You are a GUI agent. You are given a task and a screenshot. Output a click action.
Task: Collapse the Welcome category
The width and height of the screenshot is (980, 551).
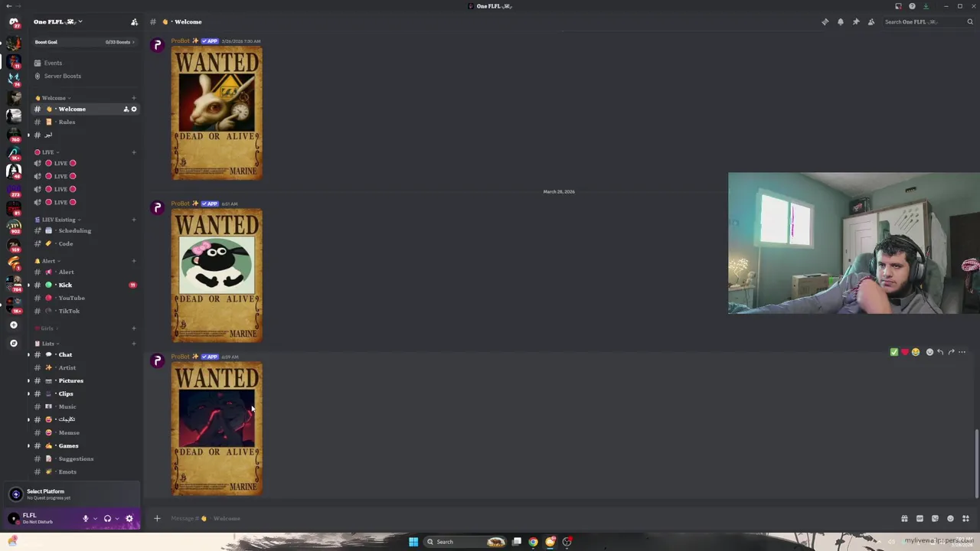[53, 98]
